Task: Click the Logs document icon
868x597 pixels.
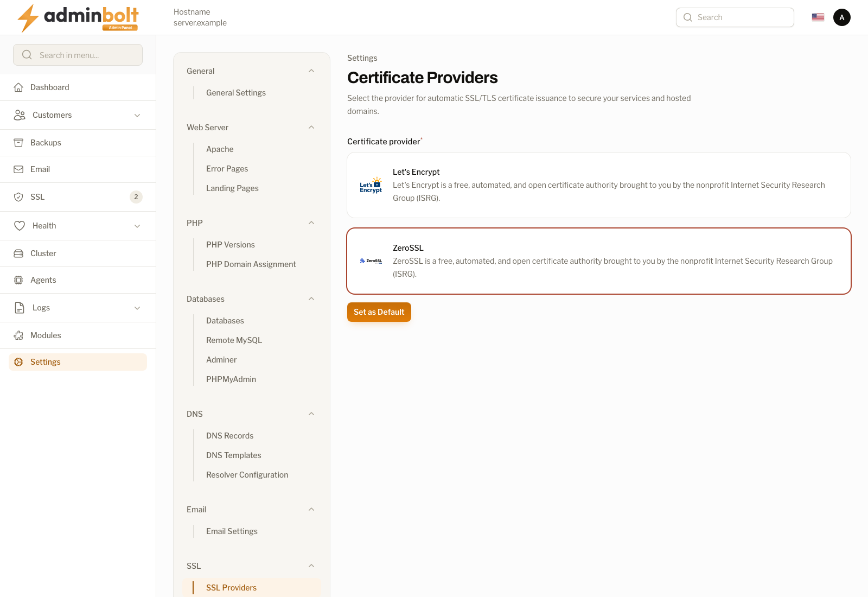Action: coord(20,308)
